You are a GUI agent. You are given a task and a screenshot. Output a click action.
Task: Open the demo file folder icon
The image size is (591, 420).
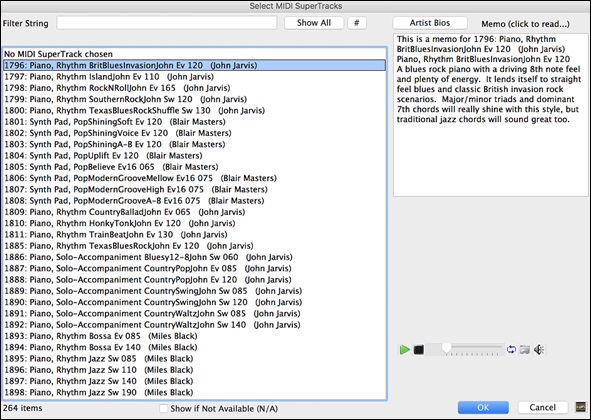click(x=525, y=349)
